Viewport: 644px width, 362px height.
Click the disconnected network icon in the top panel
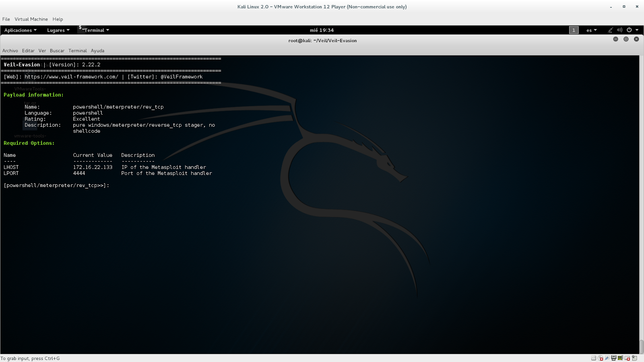610,30
